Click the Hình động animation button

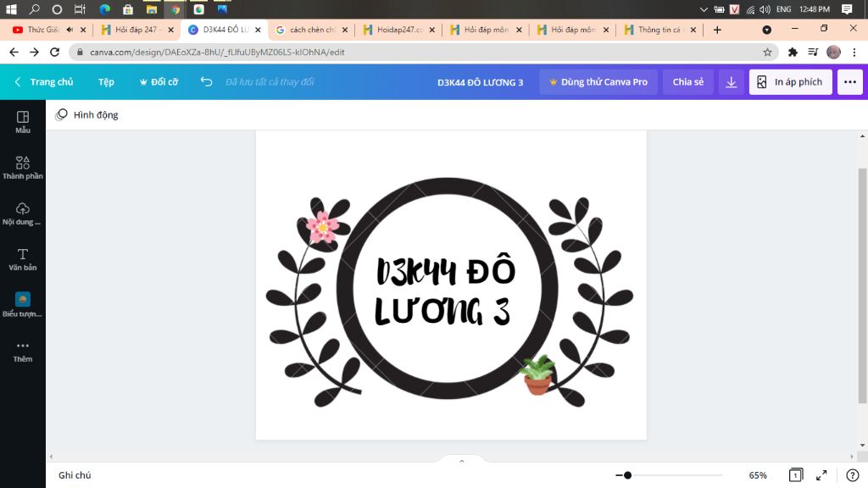(87, 114)
